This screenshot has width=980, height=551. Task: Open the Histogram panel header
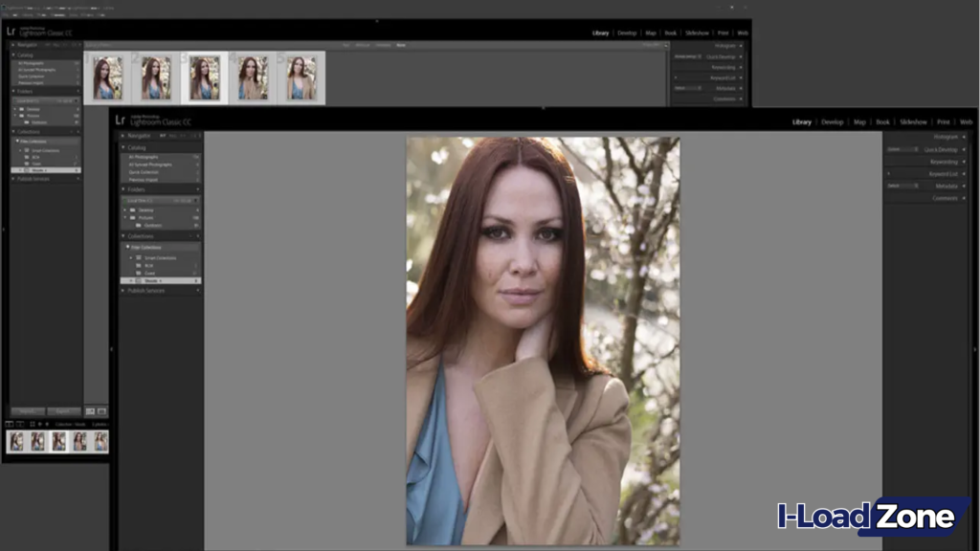(x=945, y=136)
